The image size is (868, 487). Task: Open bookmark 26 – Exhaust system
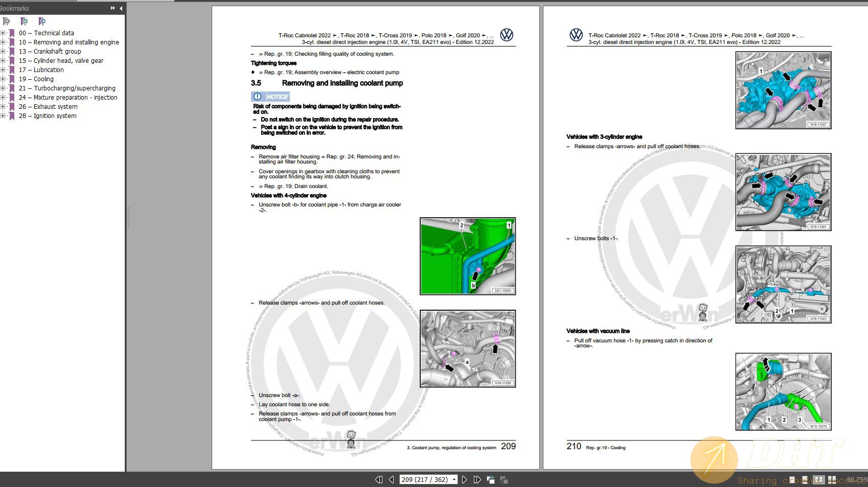[x=49, y=107]
